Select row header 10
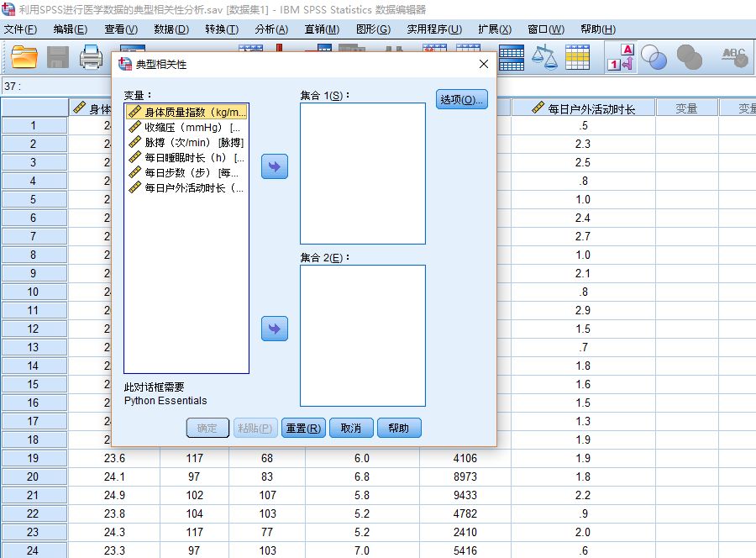 34,292
